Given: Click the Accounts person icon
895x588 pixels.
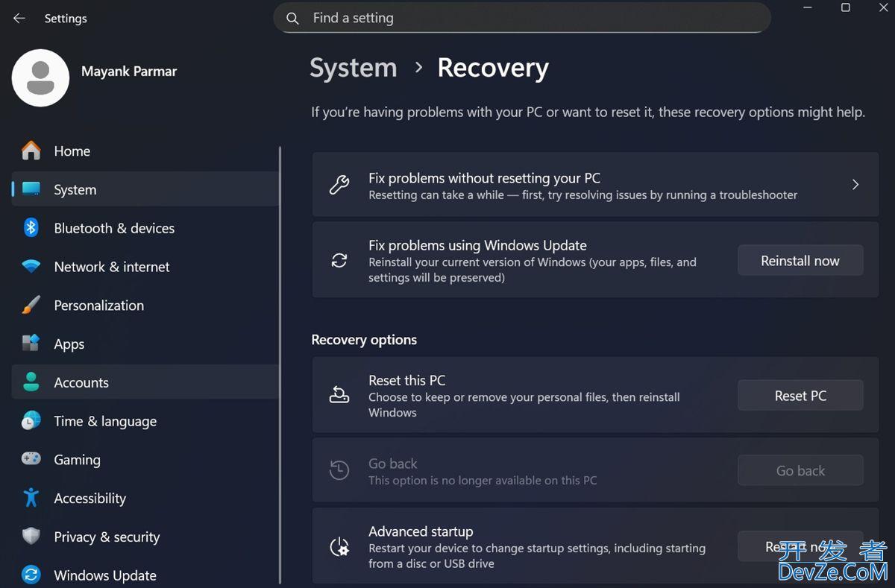Looking at the screenshot, I should click(x=31, y=382).
